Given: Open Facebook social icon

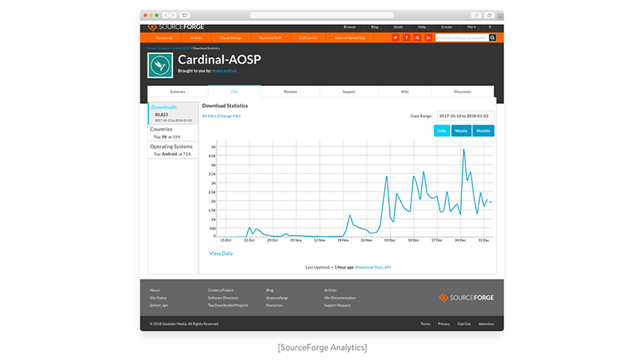Looking at the screenshot, I should pyautogui.click(x=407, y=38).
